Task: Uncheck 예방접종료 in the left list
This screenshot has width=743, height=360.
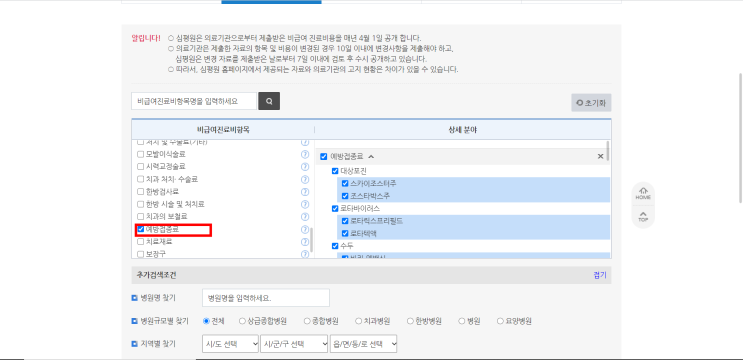Action: (x=140, y=230)
